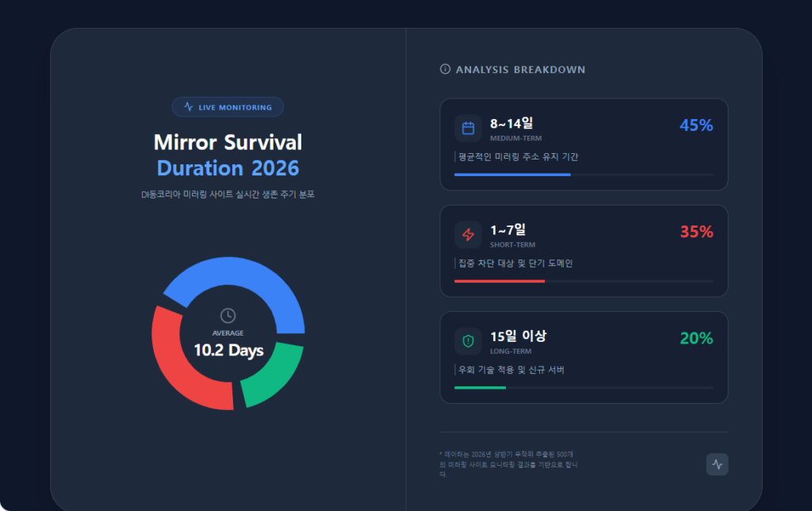The image size is (812, 511).
Task: Click the clock icon above AVERAGE
Action: click(x=228, y=316)
